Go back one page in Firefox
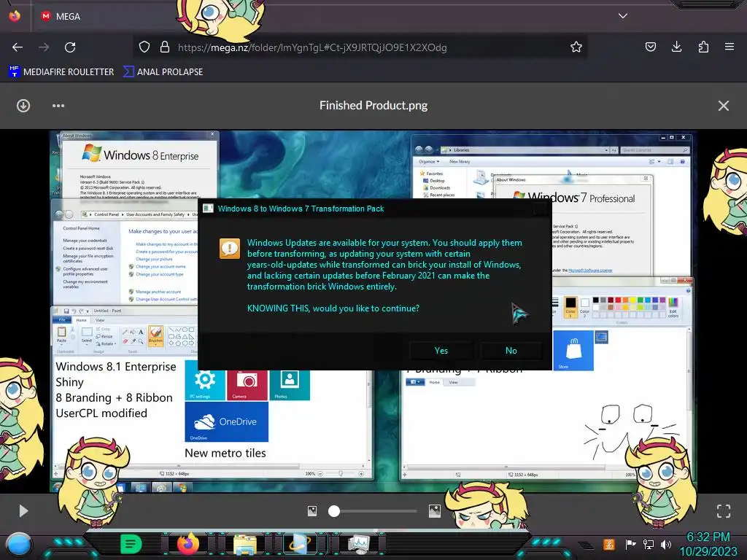Screen dimensions: 747x560 tap(18, 47)
